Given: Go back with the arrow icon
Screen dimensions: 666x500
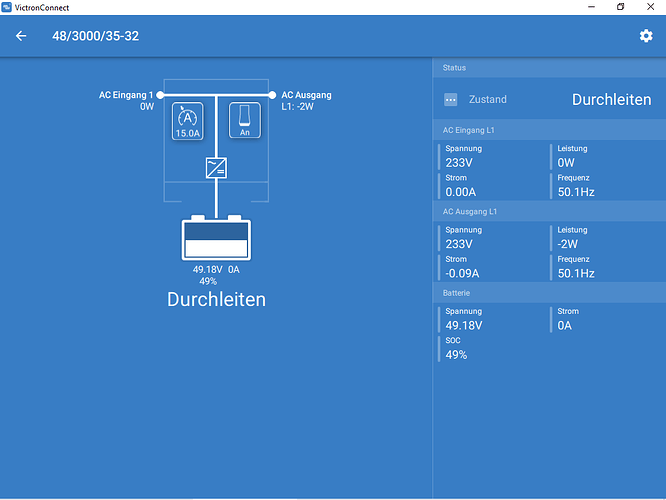Looking at the screenshot, I should tap(21, 36).
